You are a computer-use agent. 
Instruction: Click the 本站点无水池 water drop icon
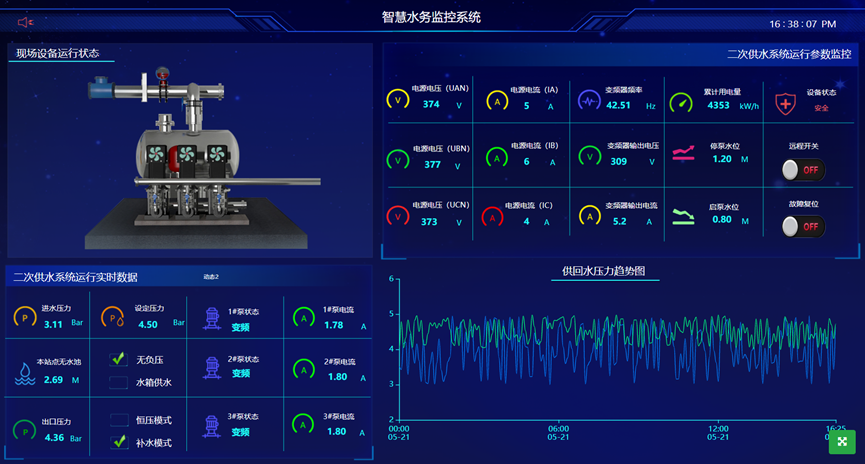(25, 373)
